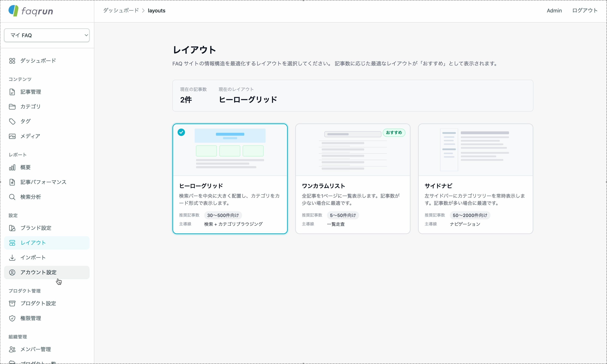The image size is (607, 364).
Task: Click the ヒーローグリッド card title
Action: [201, 186]
